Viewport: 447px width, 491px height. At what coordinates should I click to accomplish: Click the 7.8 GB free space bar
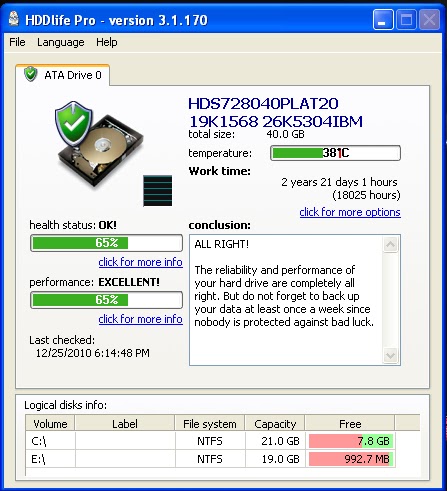[x=351, y=441]
